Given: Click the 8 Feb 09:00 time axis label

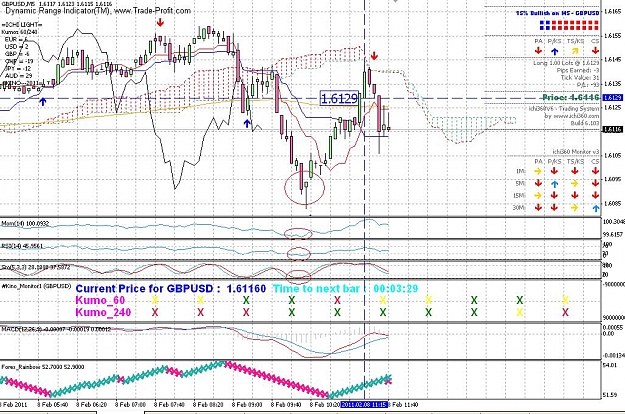Looking at the screenshot, I should pyautogui.click(x=247, y=404).
